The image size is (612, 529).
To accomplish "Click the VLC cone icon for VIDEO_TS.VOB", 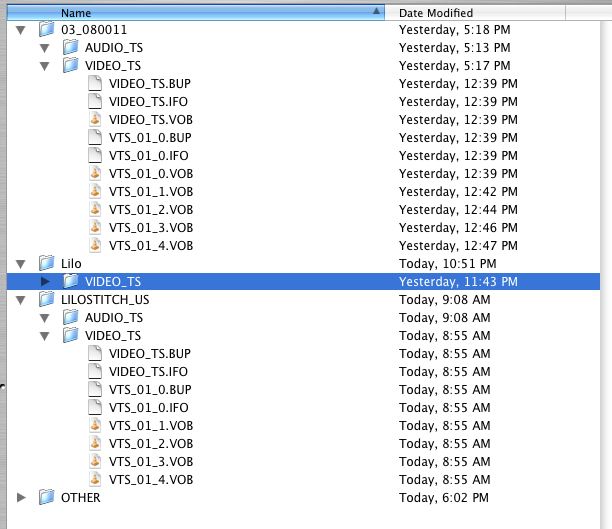I will pyautogui.click(x=95, y=119).
